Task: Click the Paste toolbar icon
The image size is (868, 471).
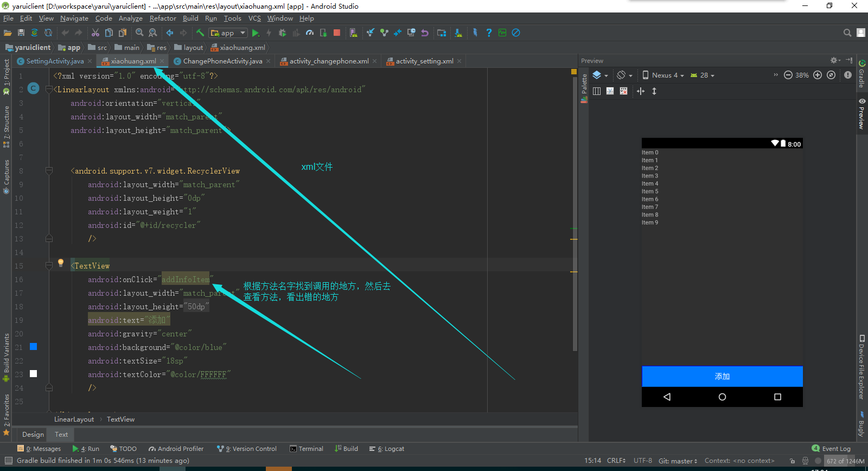Action: pos(123,33)
